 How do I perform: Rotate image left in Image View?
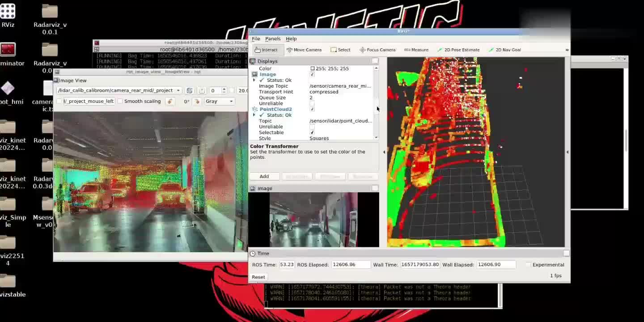169,102
